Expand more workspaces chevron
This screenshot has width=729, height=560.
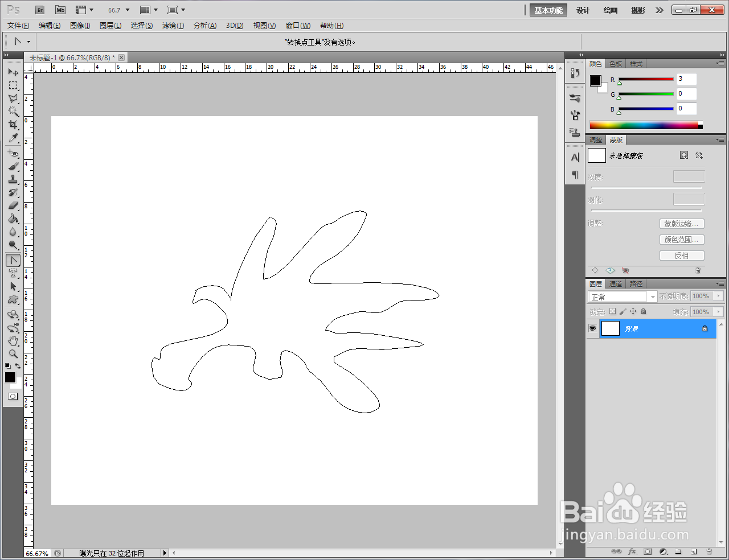[x=660, y=10]
